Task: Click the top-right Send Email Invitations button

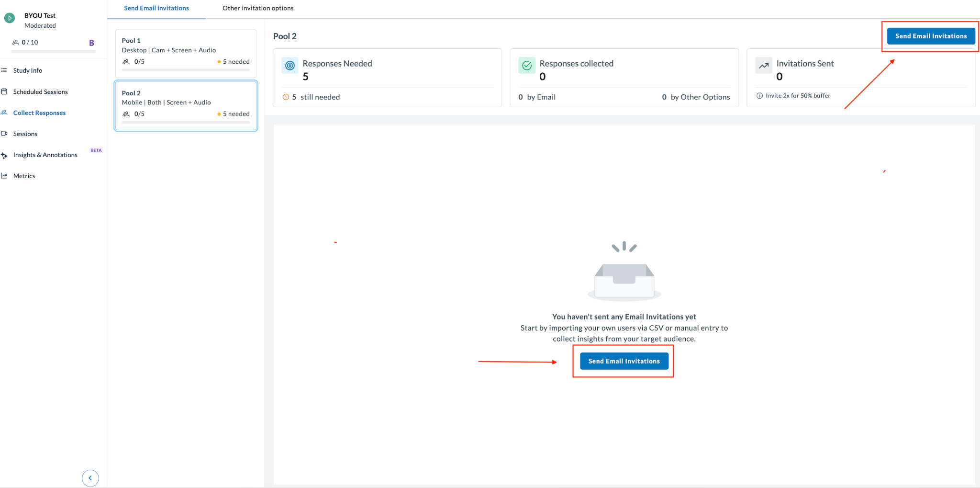Action: [x=931, y=36]
